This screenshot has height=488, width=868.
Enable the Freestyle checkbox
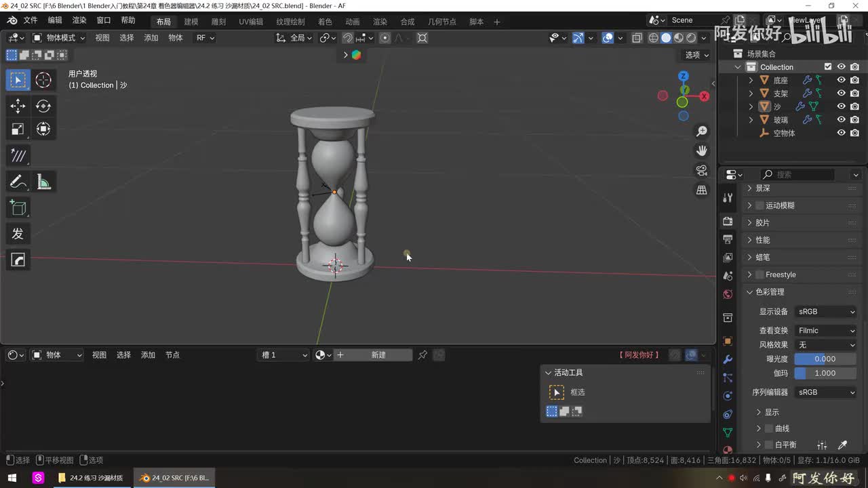759,274
